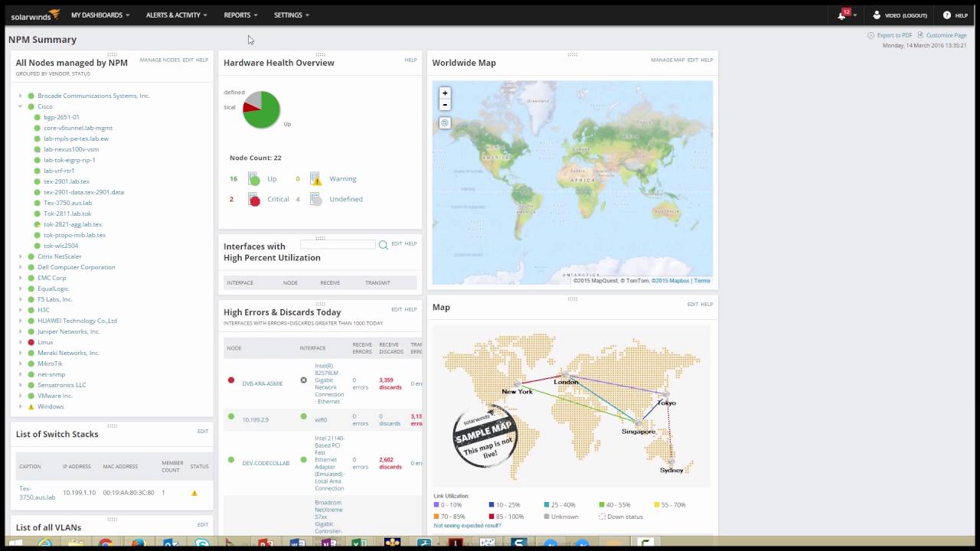Click the Export to PDF icon
The height and width of the screenshot is (551, 980).
(871, 35)
